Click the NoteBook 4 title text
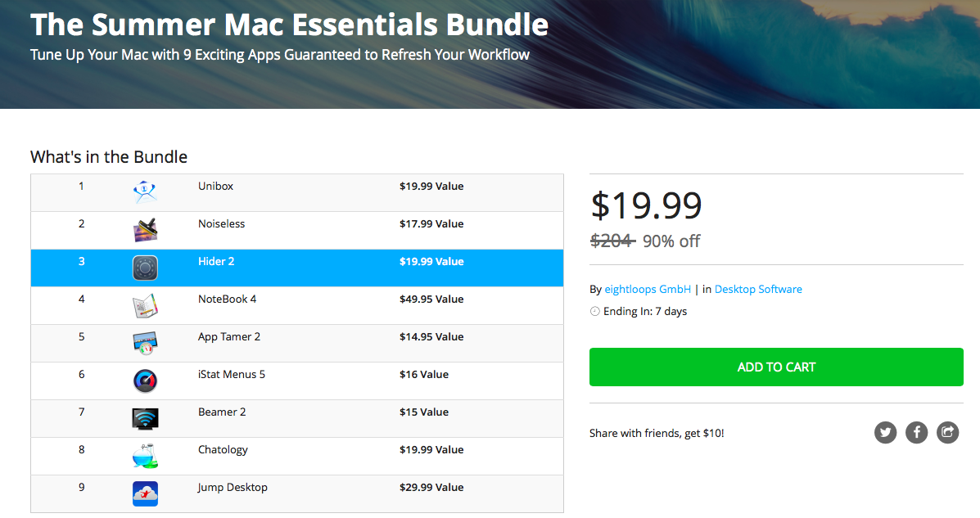This screenshot has height=518, width=980. [x=227, y=299]
